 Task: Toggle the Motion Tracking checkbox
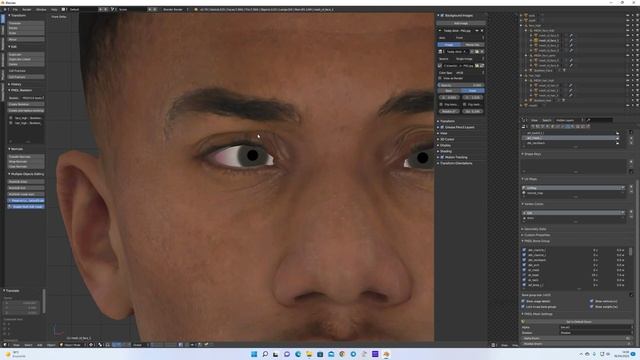click(x=442, y=157)
